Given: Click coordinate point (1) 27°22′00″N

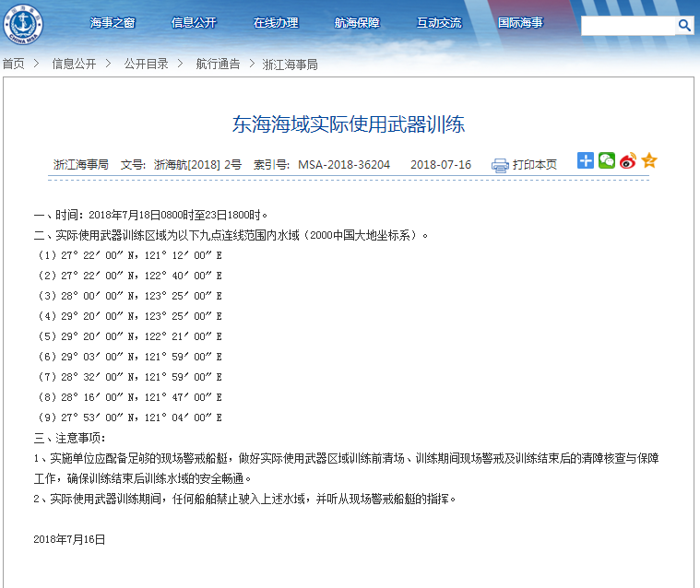Looking at the screenshot, I should 130,255.
